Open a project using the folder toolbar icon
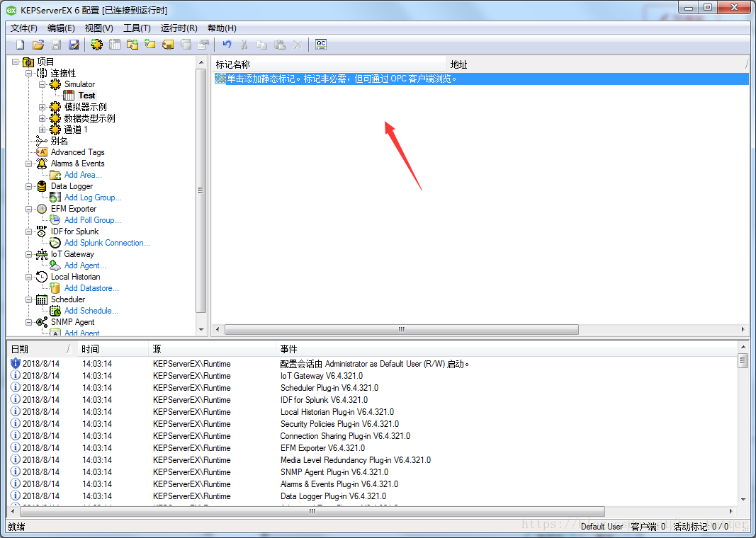This screenshot has height=538, width=756. (x=38, y=45)
